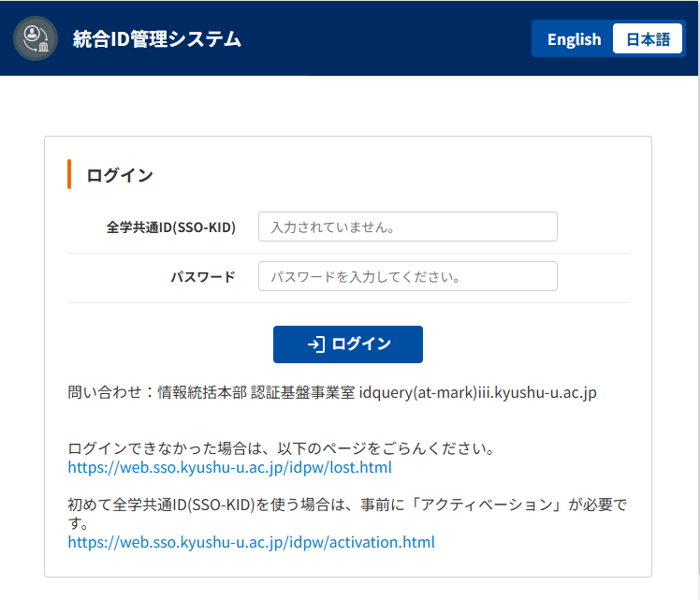Image resolution: width=700 pixels, height=600 pixels.
Task: Switch the language to English
Action: (574, 39)
